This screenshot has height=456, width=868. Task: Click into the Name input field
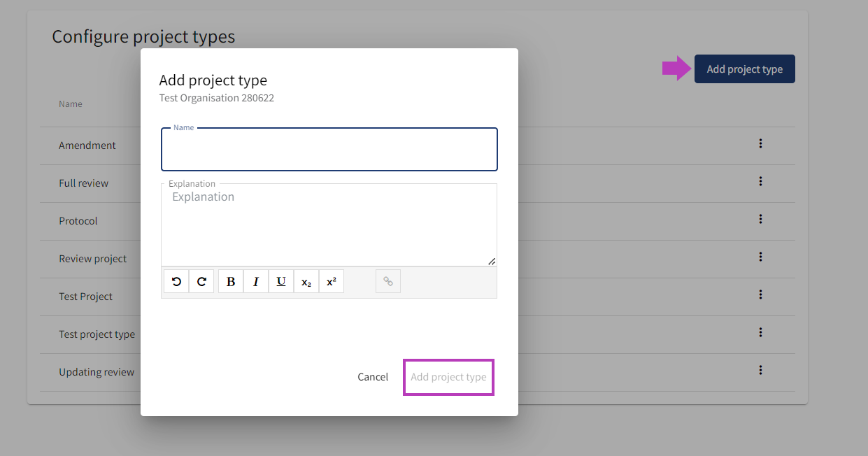[x=329, y=150]
